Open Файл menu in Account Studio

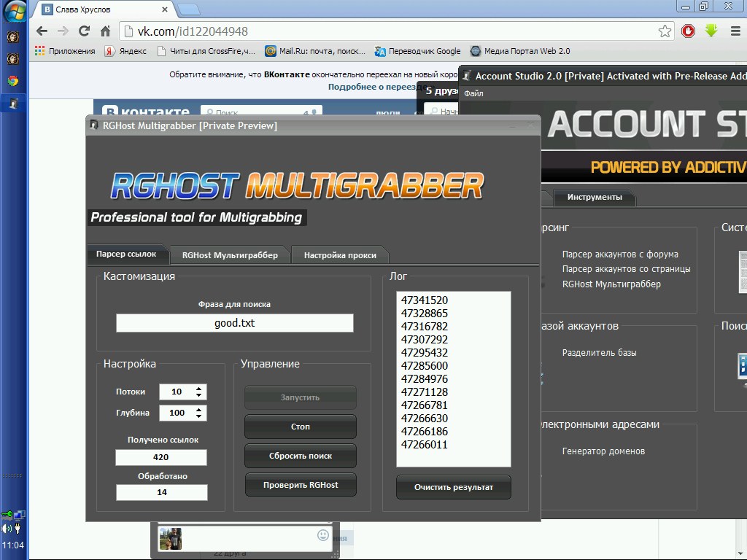(x=473, y=93)
